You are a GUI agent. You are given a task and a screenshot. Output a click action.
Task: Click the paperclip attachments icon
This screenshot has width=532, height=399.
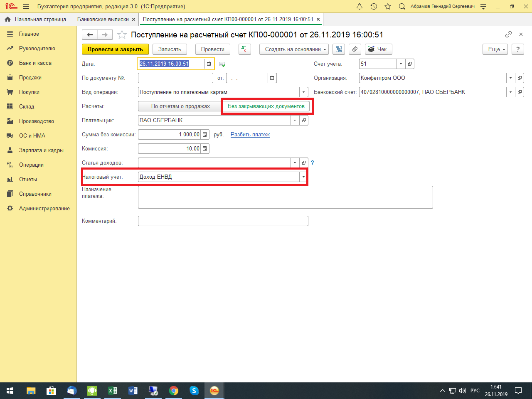(x=355, y=49)
